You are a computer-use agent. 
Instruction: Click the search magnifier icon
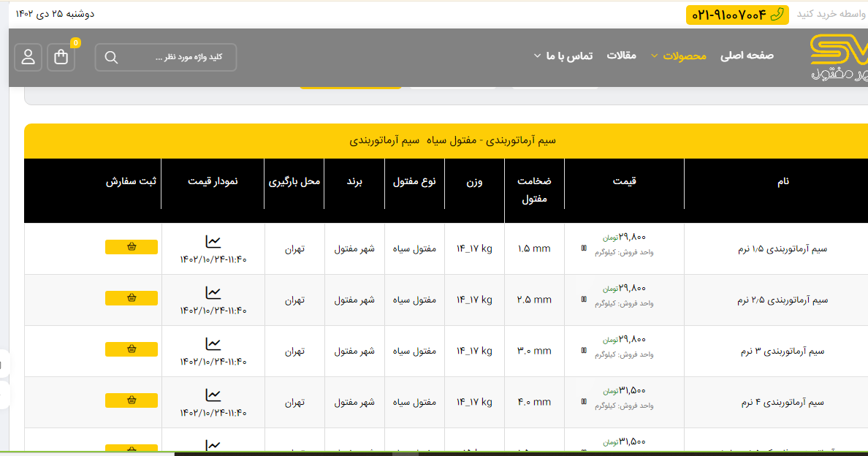point(111,58)
